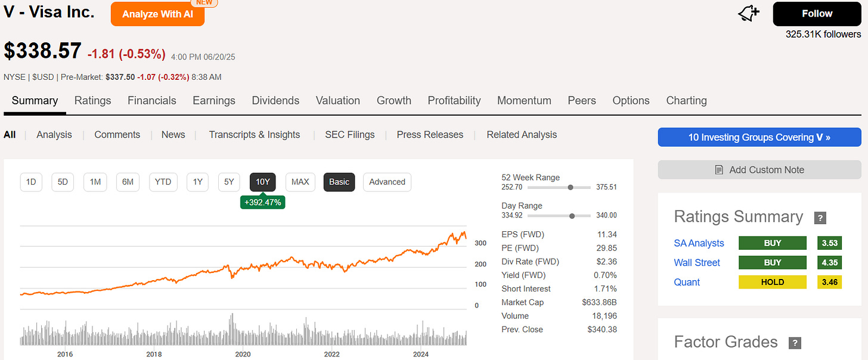Screen dimensions: 868x360
Task: Open Quant rating link
Action: 687,283
